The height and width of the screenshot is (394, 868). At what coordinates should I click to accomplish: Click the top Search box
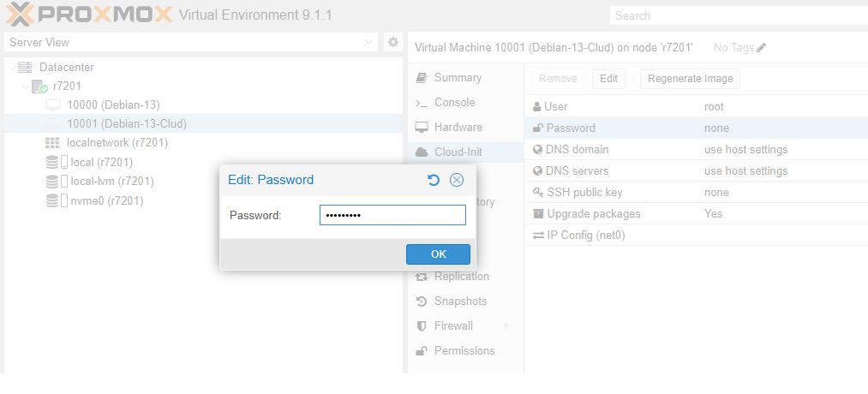[x=737, y=15]
